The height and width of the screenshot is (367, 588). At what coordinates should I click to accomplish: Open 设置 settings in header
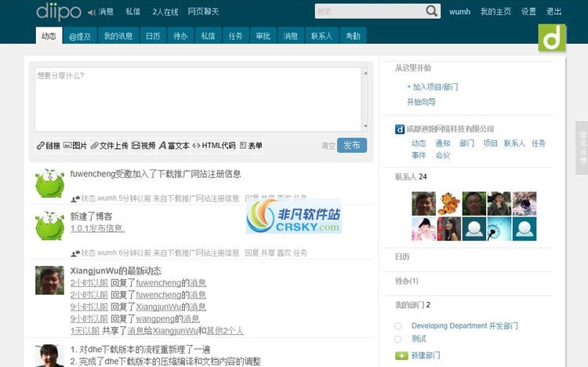pyautogui.click(x=528, y=12)
